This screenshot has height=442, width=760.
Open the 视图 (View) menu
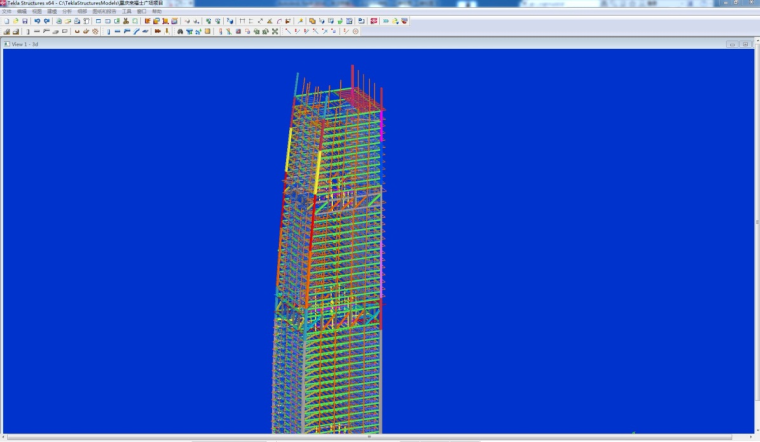click(37, 12)
